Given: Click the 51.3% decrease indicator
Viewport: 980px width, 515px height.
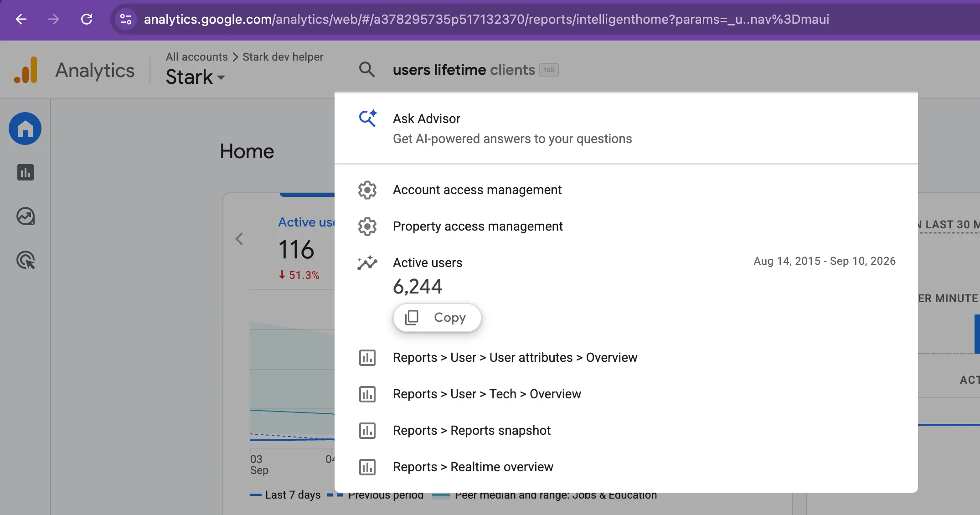Looking at the screenshot, I should pos(299,275).
